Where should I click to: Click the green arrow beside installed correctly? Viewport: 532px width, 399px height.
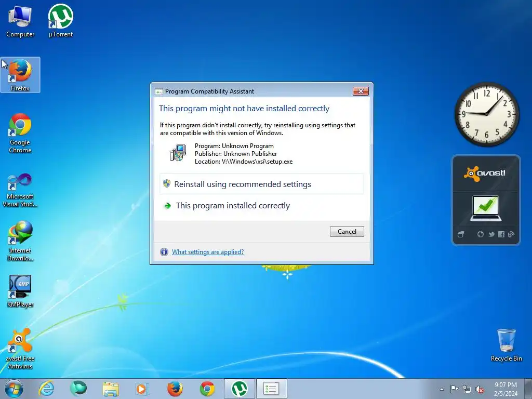[x=167, y=206]
